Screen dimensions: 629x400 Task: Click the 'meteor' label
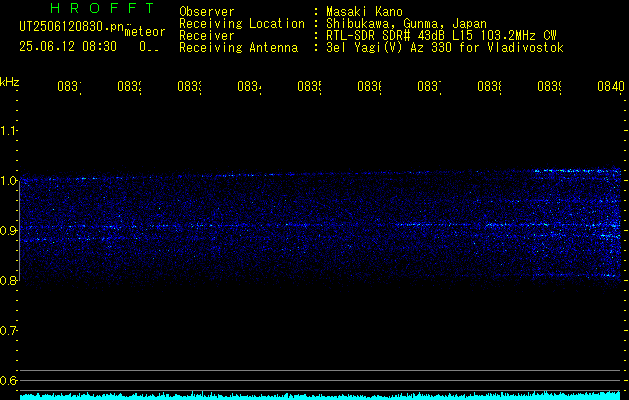click(x=145, y=32)
